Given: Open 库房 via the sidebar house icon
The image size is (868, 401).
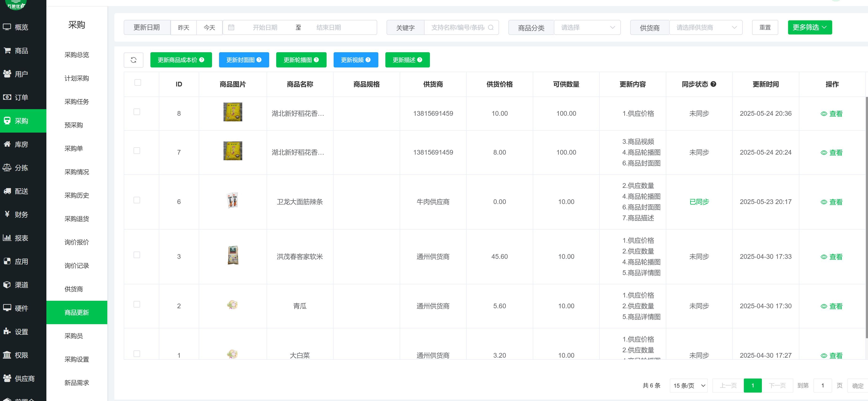Looking at the screenshot, I should click(7, 144).
